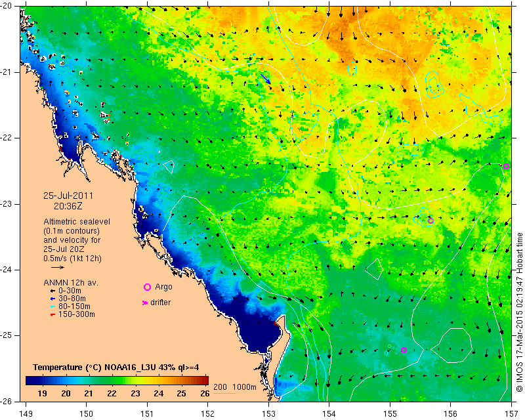Click the longitude axis label 156

pyautogui.click(x=451, y=413)
